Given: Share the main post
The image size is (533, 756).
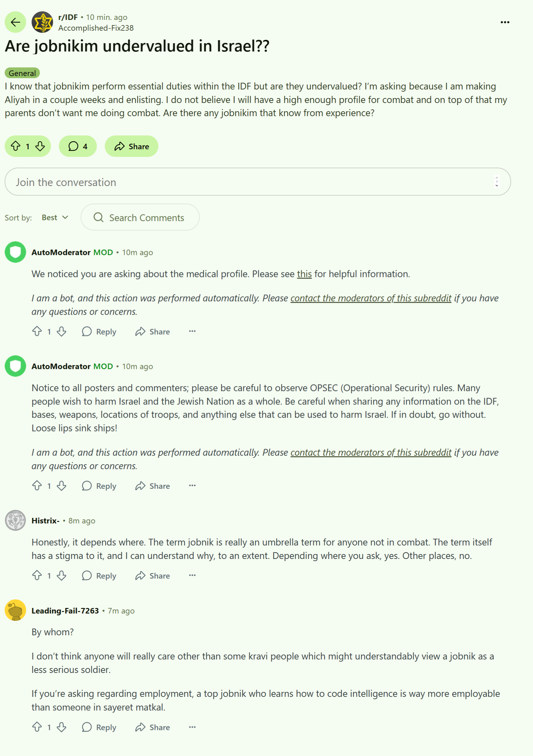Looking at the screenshot, I should pos(131,146).
